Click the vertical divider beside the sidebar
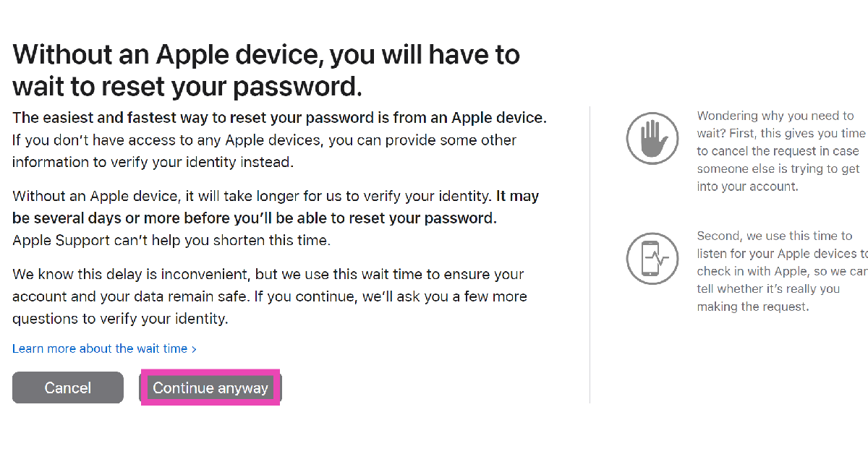868x454 pixels. tap(590, 254)
